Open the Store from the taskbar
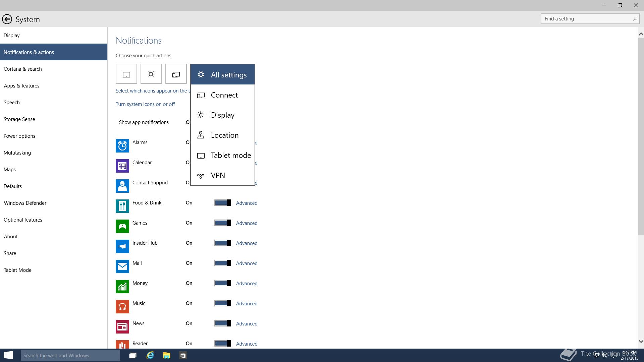Viewport: 644px width, 362px height. pos(183,355)
